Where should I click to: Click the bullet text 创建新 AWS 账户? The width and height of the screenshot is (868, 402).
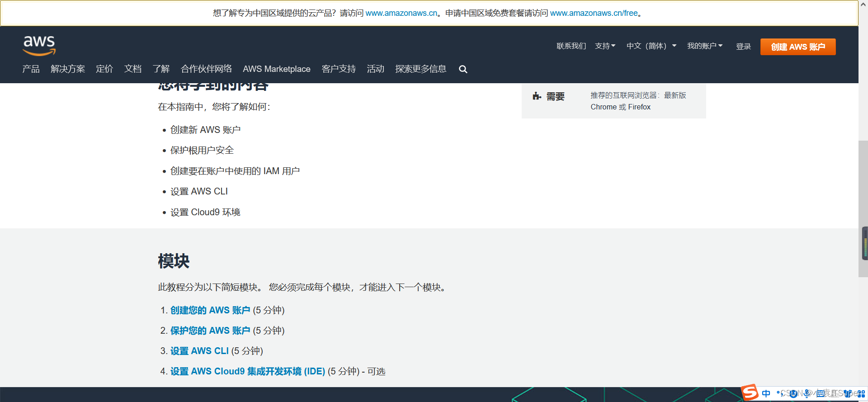205,130
